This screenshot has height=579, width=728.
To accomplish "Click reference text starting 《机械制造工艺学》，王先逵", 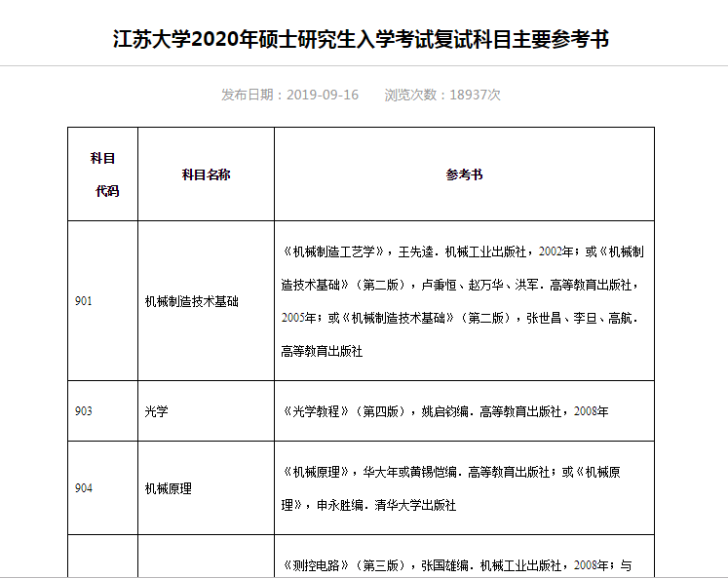I will [x=462, y=251].
